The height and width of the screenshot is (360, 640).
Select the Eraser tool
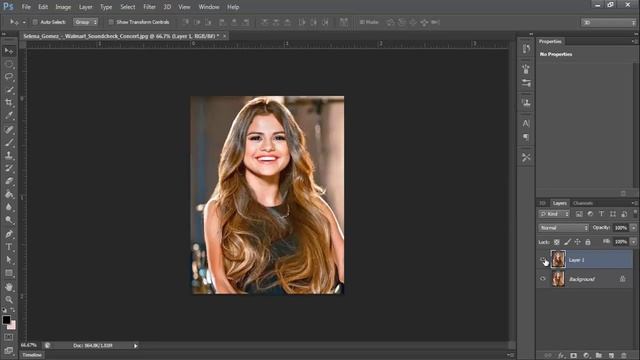[x=9, y=181]
